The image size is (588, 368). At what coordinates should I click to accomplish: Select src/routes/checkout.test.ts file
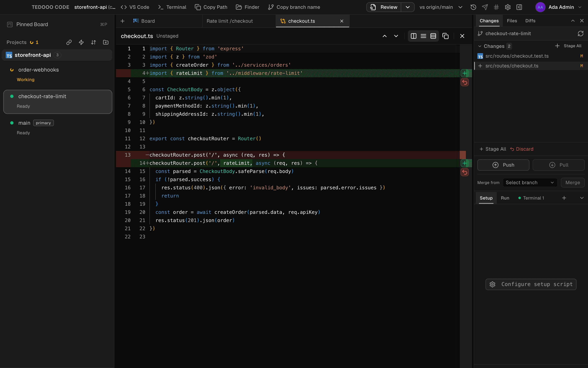[x=531, y=56]
